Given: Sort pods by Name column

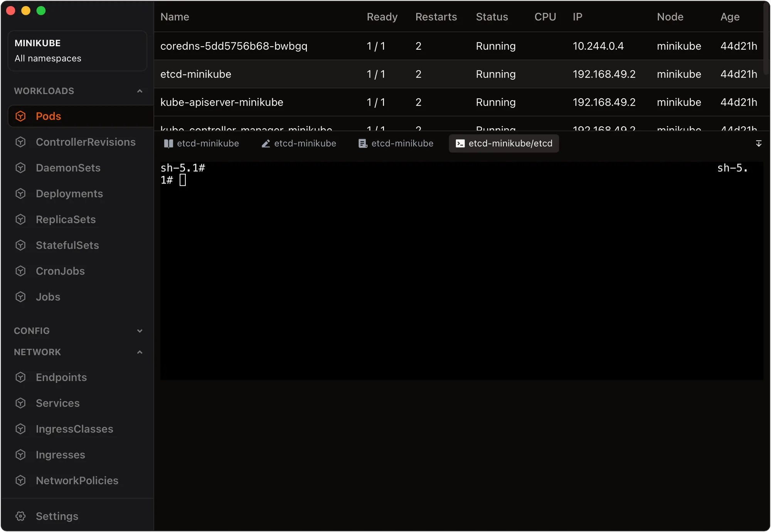Looking at the screenshot, I should (175, 17).
